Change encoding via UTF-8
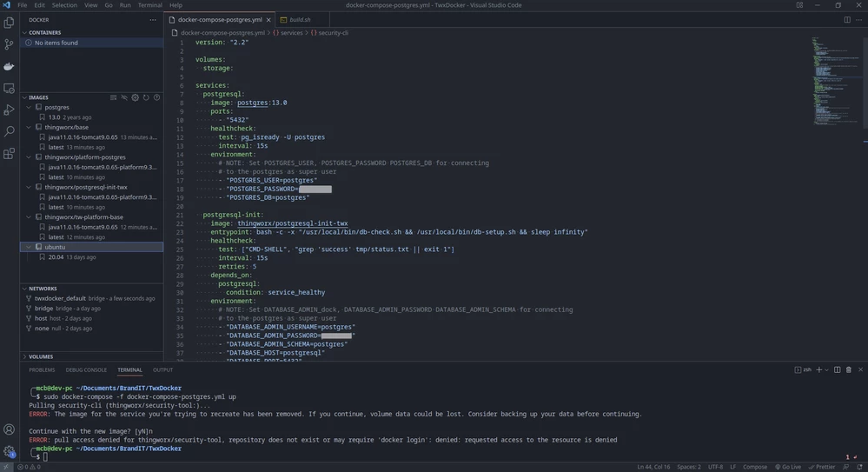Viewport: 868px width, 472px height. point(715,467)
